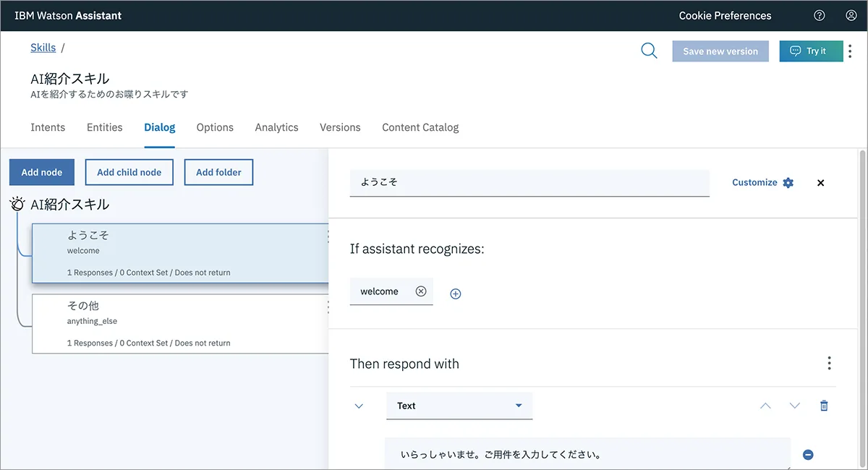Open the vertical dots menu beside Try it

850,51
